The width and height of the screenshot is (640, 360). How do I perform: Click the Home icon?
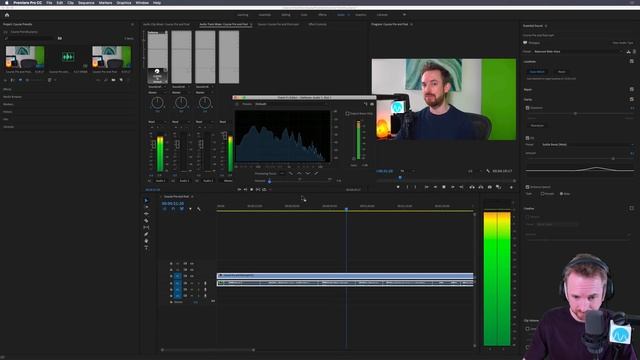click(x=7, y=15)
